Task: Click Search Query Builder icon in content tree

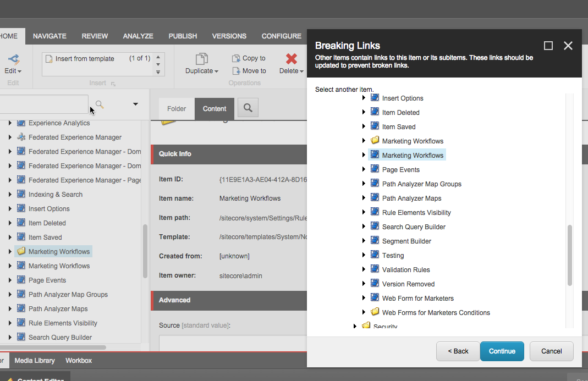Action: 21,337
